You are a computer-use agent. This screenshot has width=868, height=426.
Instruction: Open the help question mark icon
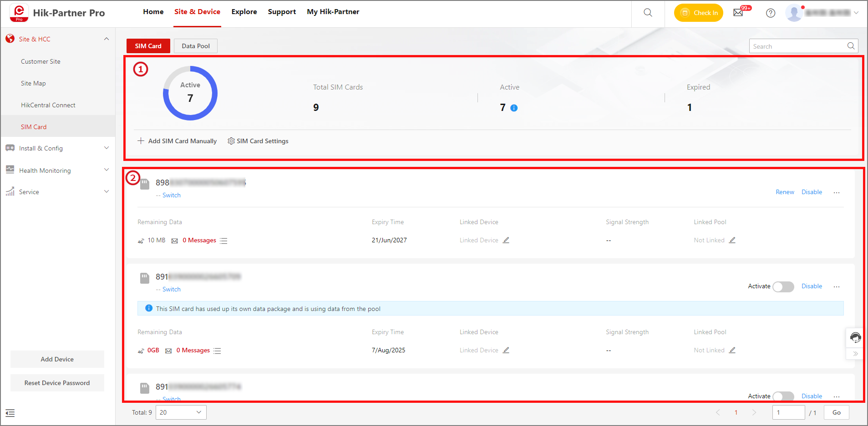point(771,13)
